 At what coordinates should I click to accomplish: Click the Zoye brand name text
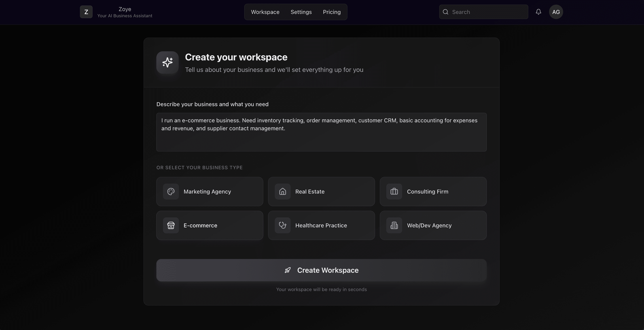coord(125,9)
